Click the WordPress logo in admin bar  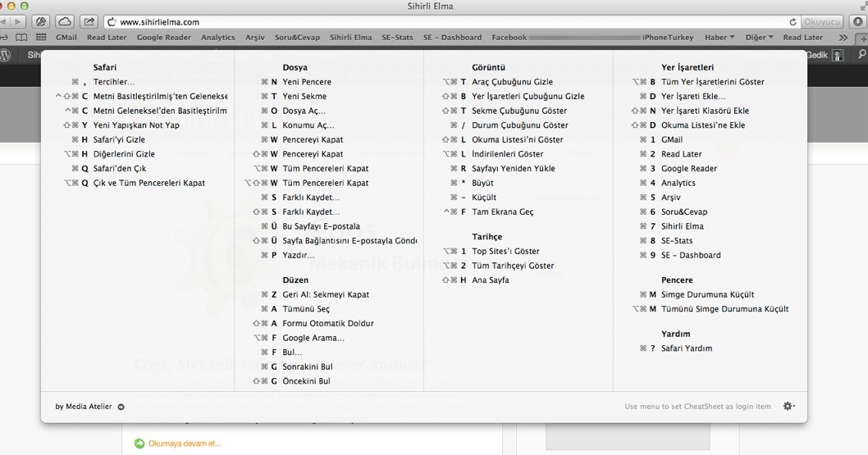(x=6, y=55)
